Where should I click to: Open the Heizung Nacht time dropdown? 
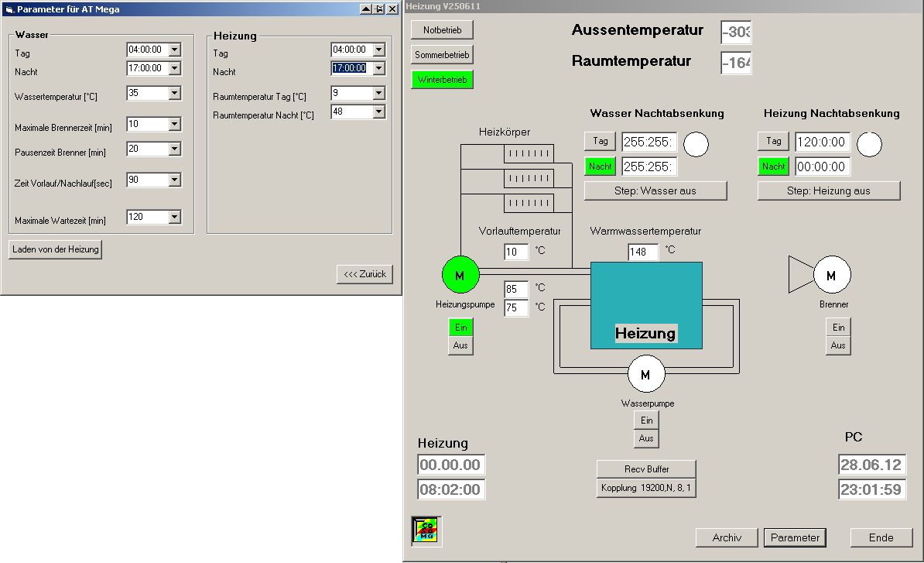click(378, 68)
